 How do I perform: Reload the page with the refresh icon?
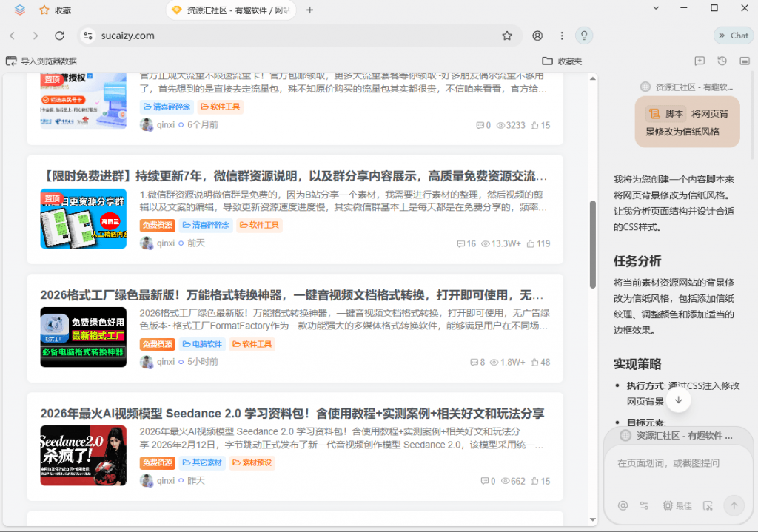coord(60,36)
